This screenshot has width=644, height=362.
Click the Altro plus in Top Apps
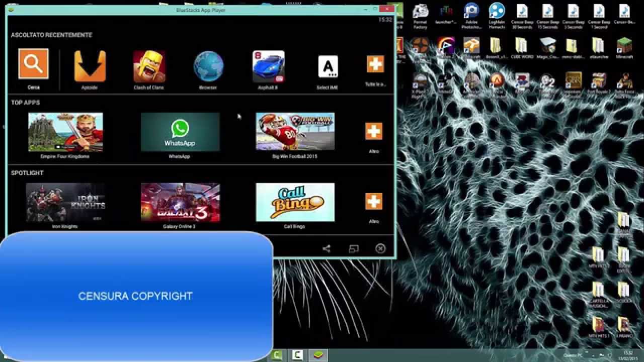[x=374, y=131]
